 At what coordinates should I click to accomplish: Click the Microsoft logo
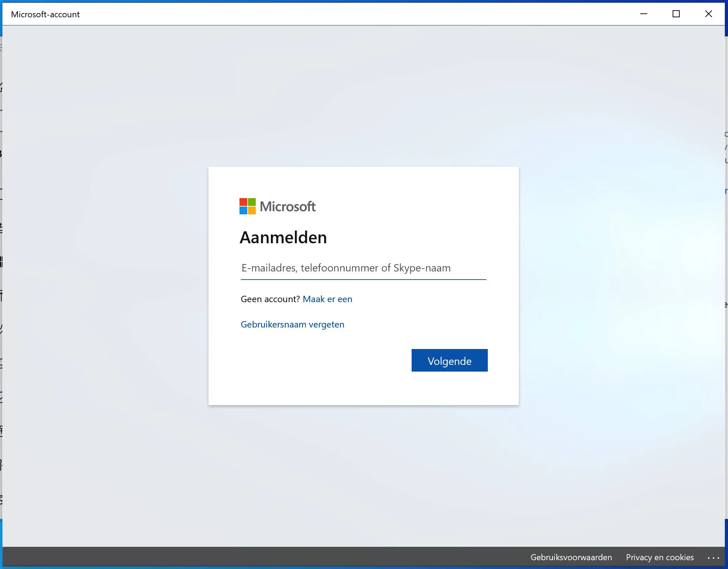point(277,206)
